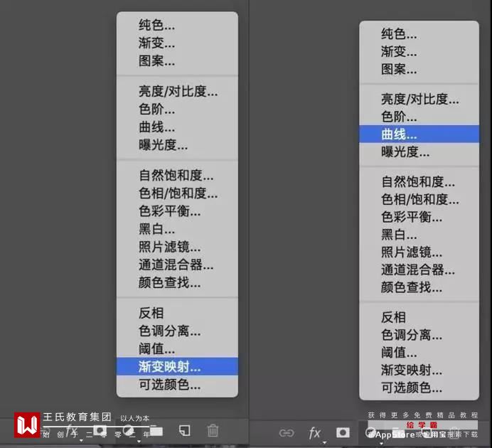Pick 色相/饱和度... in the right menu
This screenshot has width=492, height=448.
[419, 199]
